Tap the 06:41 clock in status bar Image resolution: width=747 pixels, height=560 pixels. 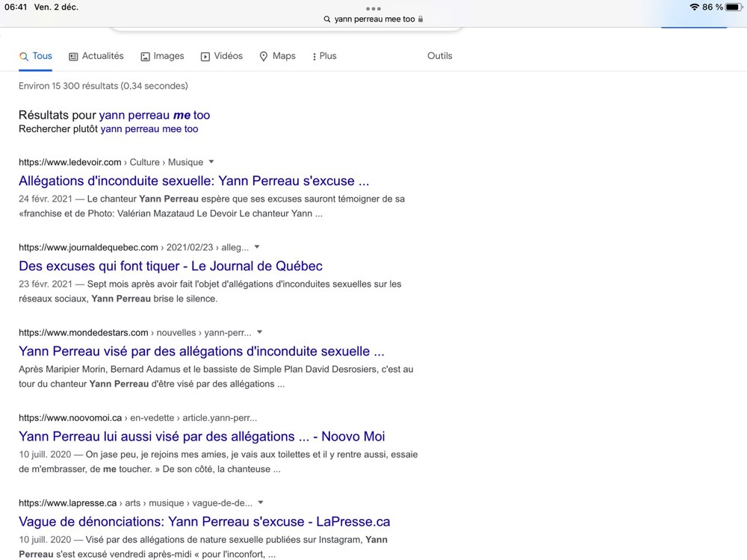click(16, 7)
